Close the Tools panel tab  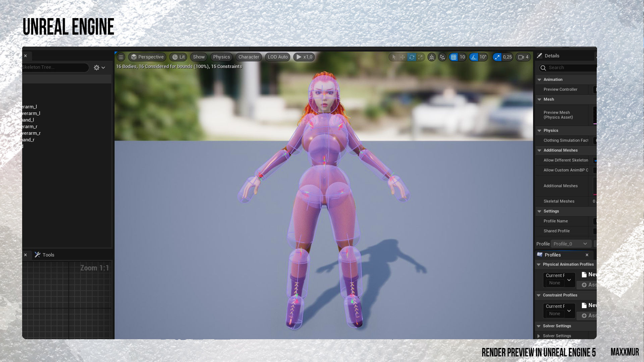click(25, 255)
